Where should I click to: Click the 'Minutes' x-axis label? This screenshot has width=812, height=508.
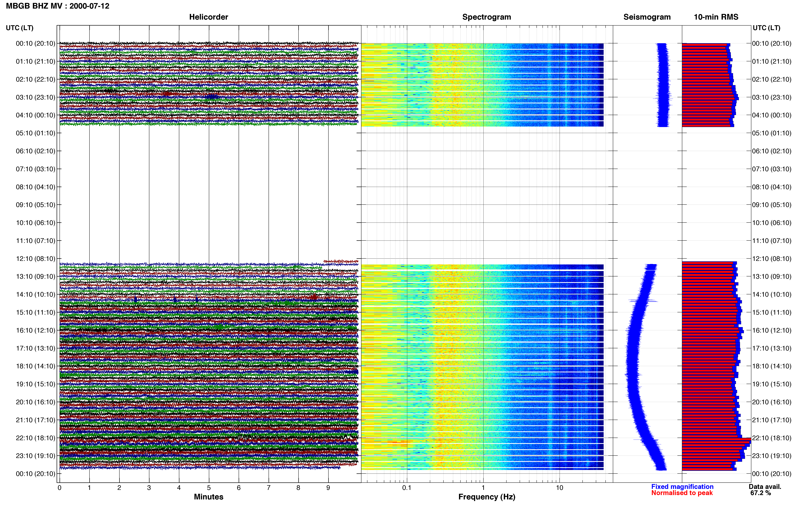(209, 497)
